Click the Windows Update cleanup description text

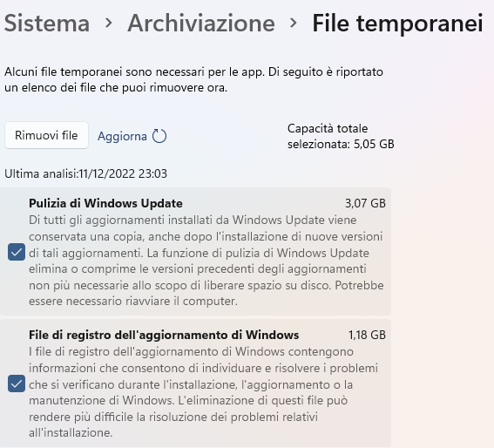[x=206, y=261]
